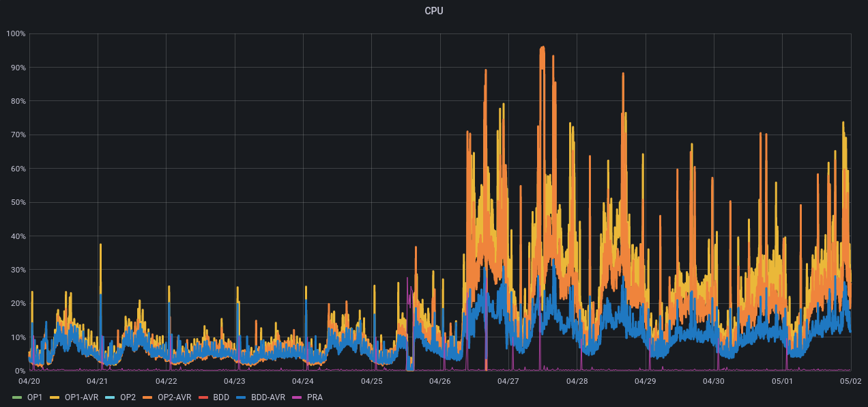Image resolution: width=868 pixels, height=407 pixels.
Task: Select the BDD legend label
Action: pyautogui.click(x=221, y=397)
